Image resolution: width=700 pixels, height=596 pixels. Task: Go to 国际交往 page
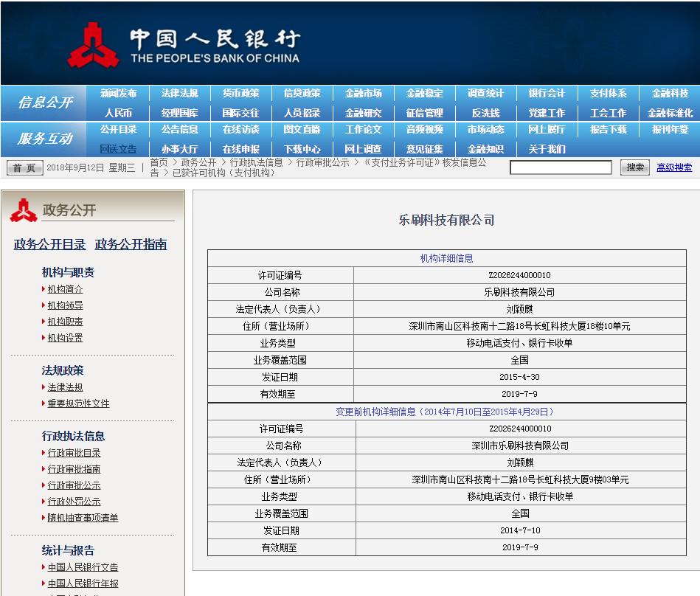point(240,113)
